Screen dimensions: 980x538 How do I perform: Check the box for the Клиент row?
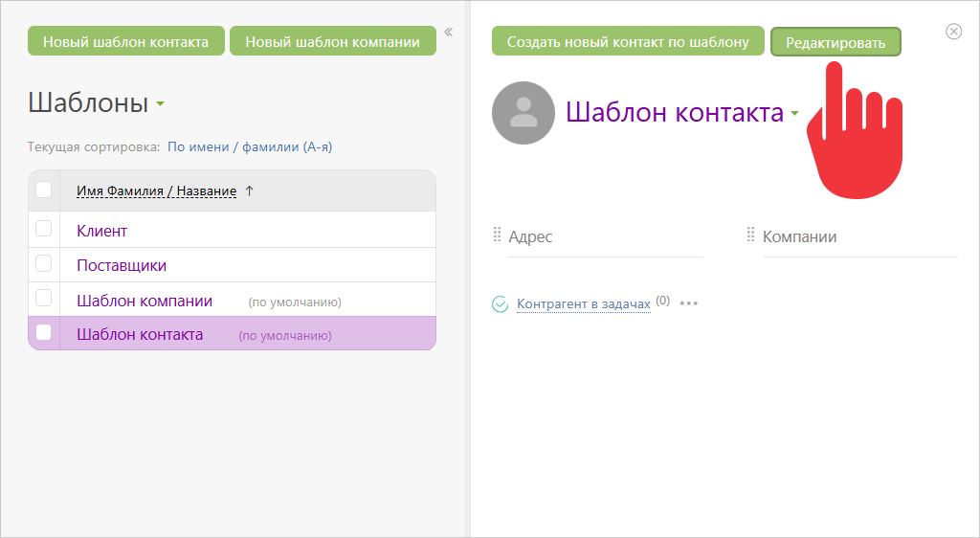coord(44,229)
